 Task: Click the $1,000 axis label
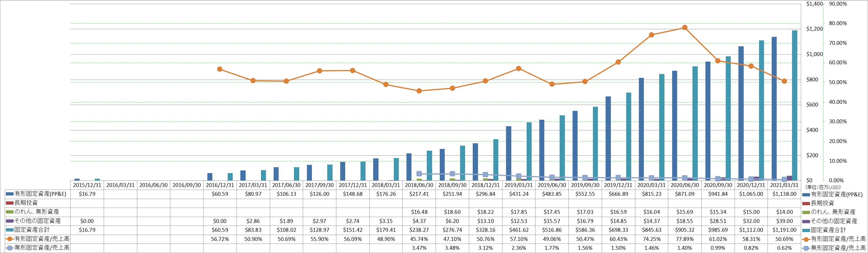click(x=814, y=54)
